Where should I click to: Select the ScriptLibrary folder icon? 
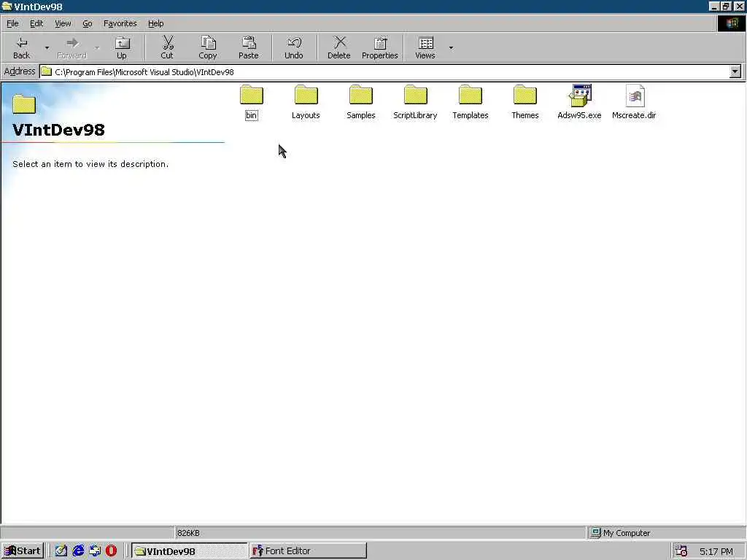(x=415, y=96)
